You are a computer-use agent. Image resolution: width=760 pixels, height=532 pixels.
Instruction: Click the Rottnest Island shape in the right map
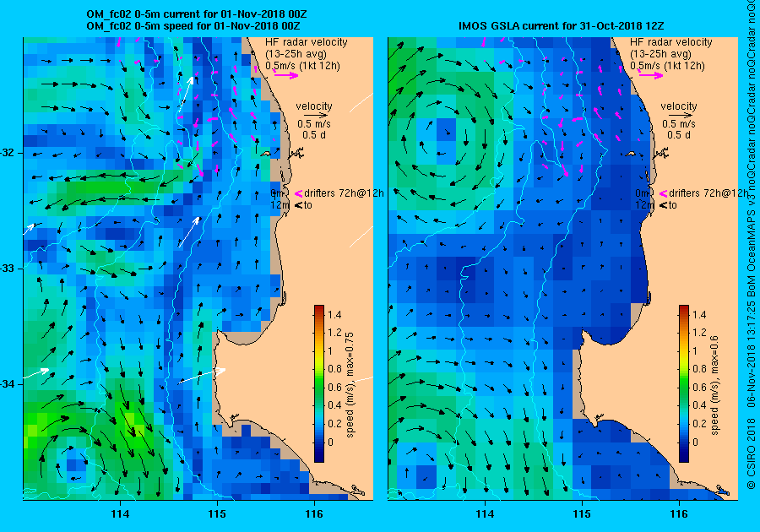click(x=631, y=154)
